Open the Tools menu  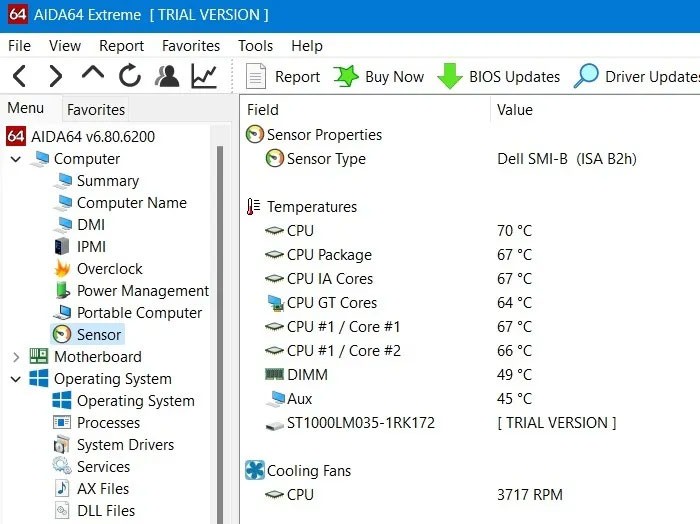coord(255,46)
